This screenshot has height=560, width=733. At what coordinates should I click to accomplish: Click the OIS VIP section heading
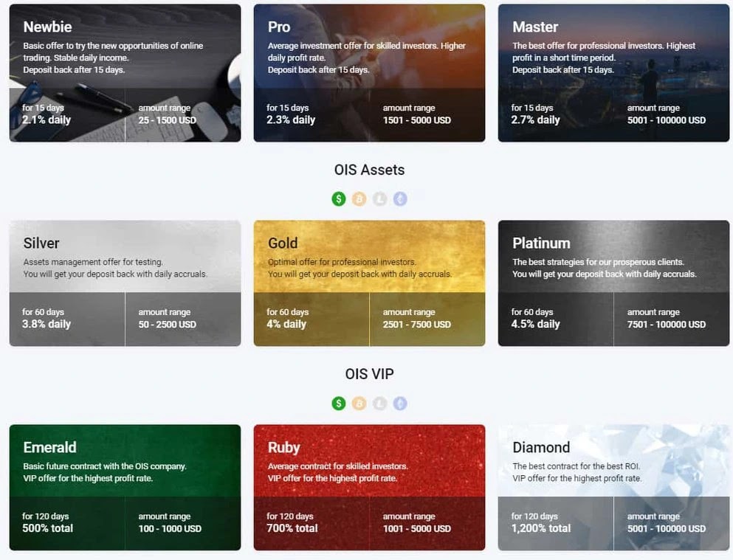pos(369,373)
